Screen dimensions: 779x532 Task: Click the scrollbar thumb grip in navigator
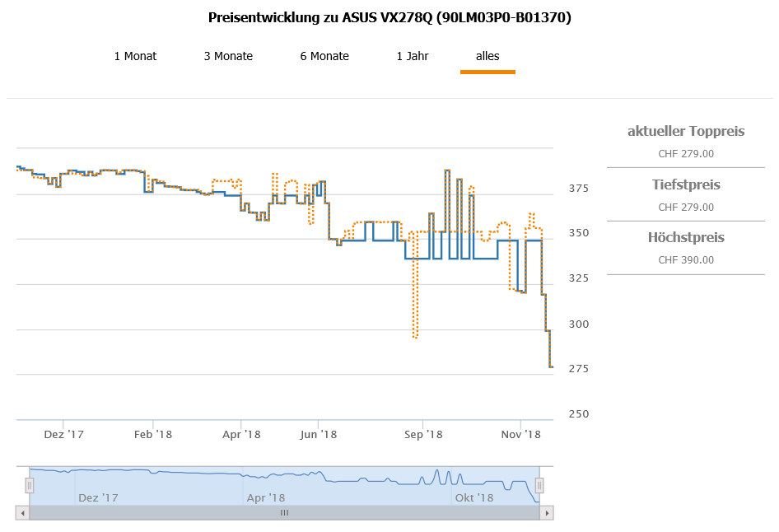[x=284, y=512]
